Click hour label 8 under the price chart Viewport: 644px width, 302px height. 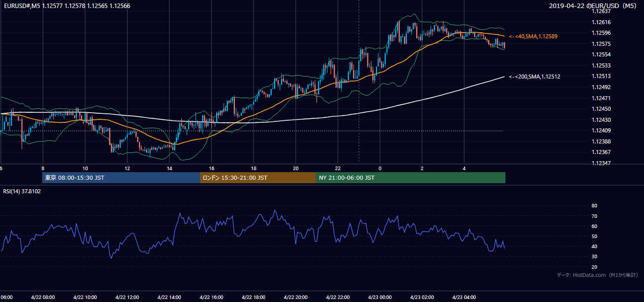43,168
